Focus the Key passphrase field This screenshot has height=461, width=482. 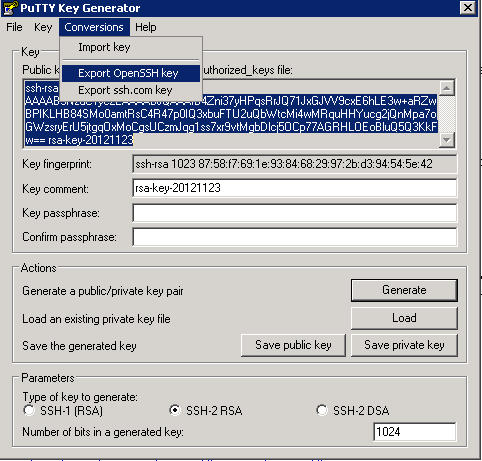point(295,213)
